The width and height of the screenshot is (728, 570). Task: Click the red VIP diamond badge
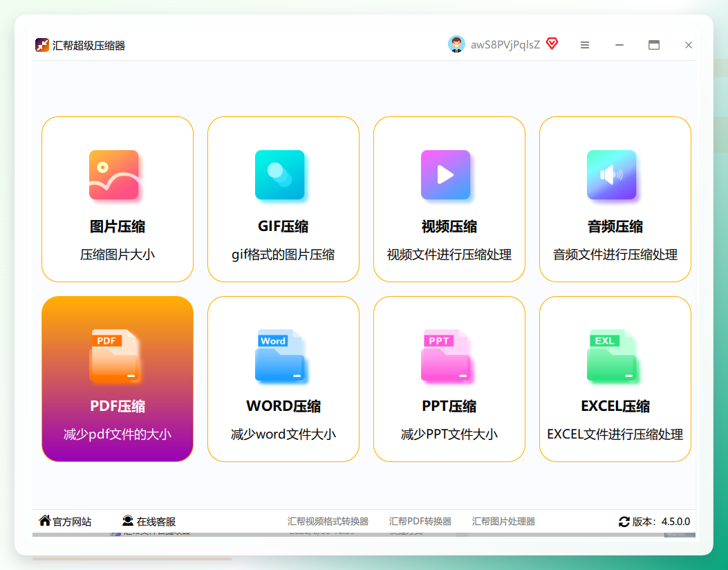[x=552, y=44]
